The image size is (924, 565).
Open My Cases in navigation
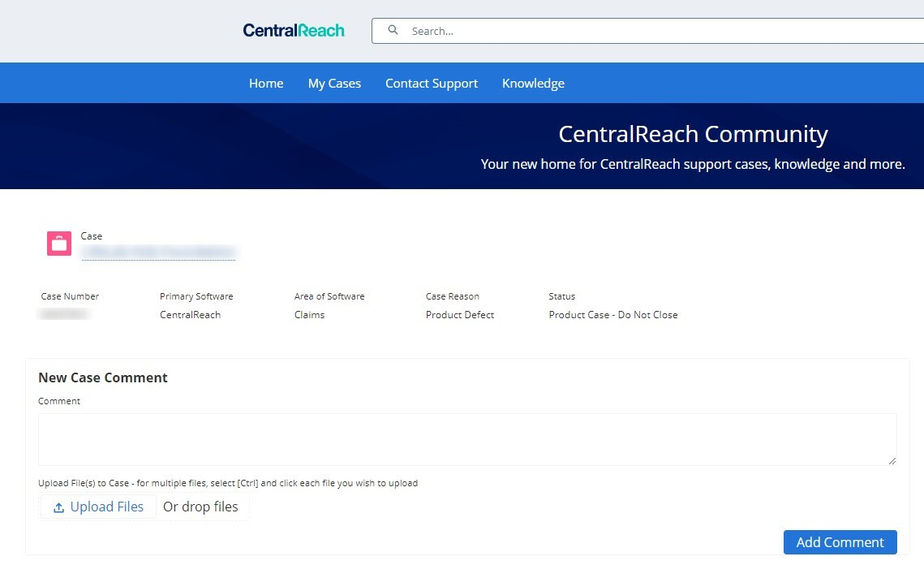(334, 84)
